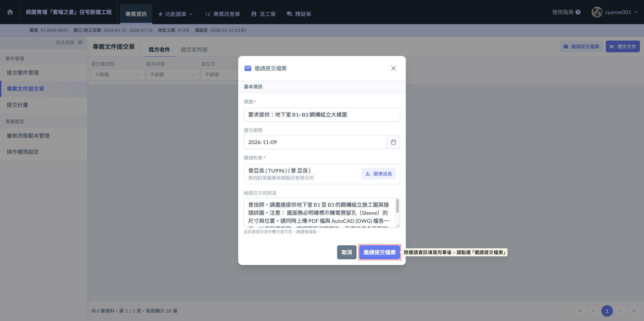Expand the cyanne001 account dropdown arrow

[635, 12]
